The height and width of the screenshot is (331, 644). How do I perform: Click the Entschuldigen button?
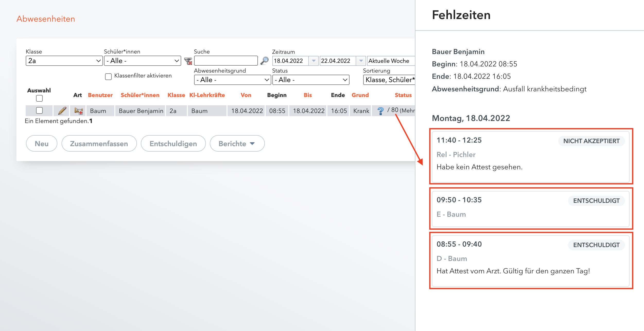pyautogui.click(x=173, y=143)
